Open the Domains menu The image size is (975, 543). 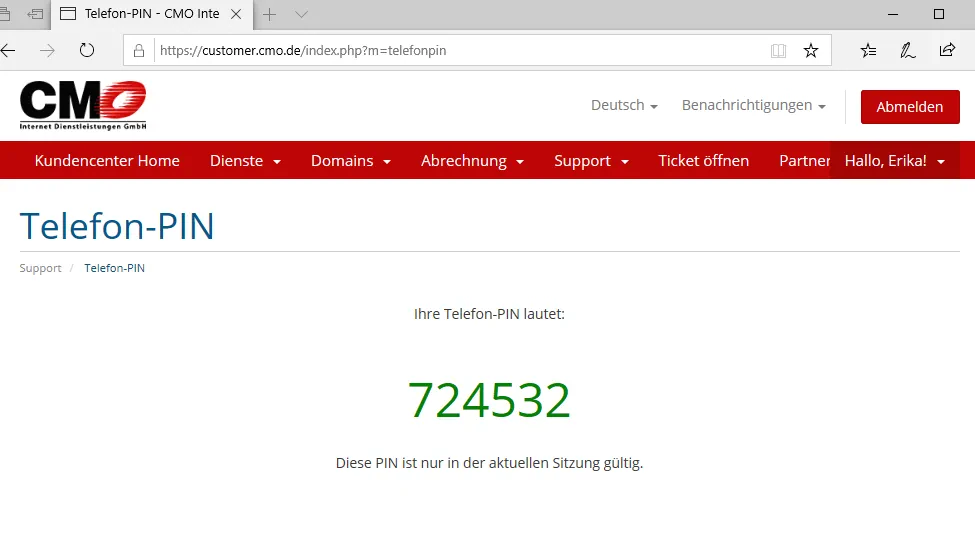tap(351, 160)
